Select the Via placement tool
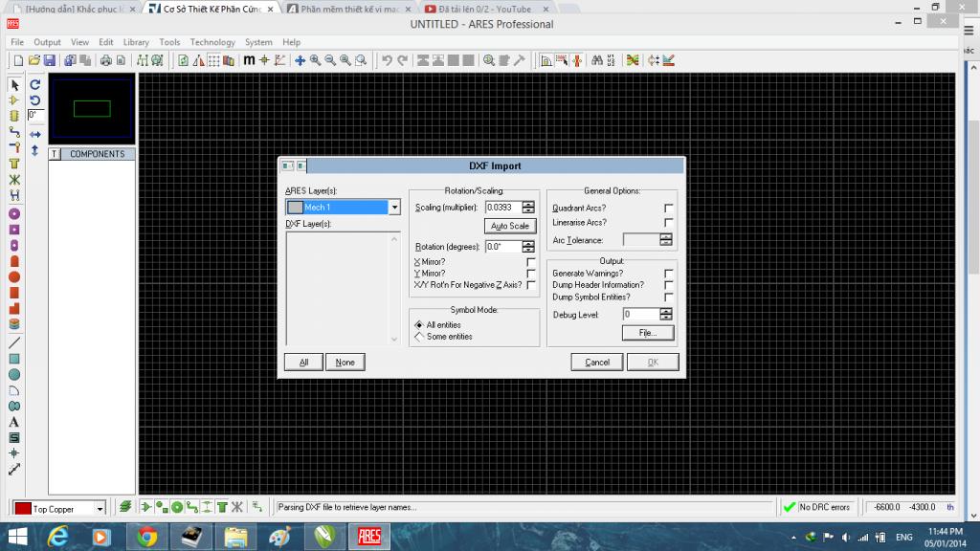Image resolution: width=980 pixels, height=551 pixels. [14, 147]
